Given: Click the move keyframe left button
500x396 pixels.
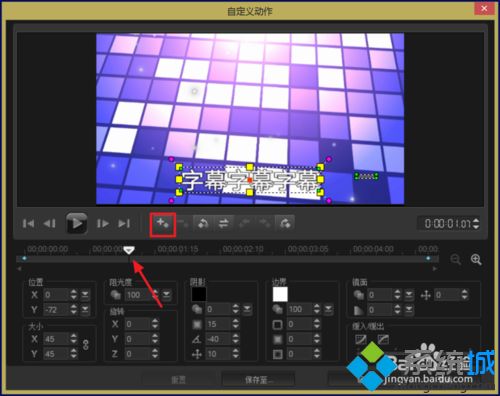Looking at the screenshot, I should [244, 223].
